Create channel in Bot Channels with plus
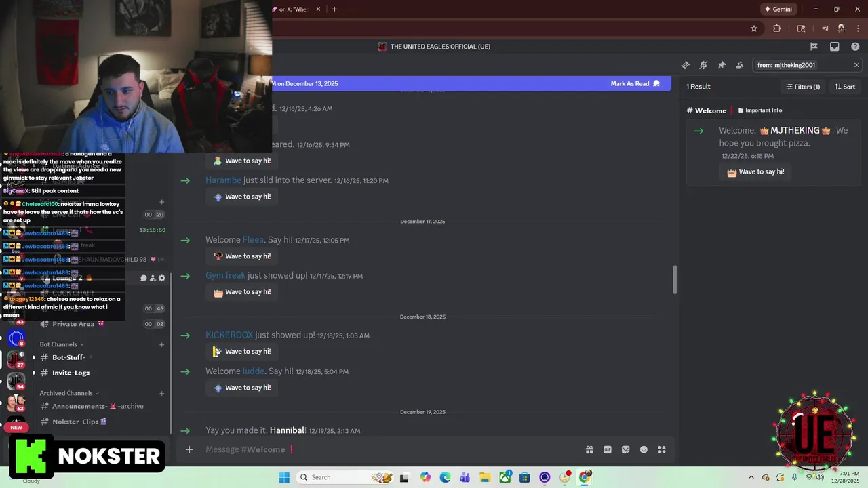The height and width of the screenshot is (488, 868). tap(161, 344)
